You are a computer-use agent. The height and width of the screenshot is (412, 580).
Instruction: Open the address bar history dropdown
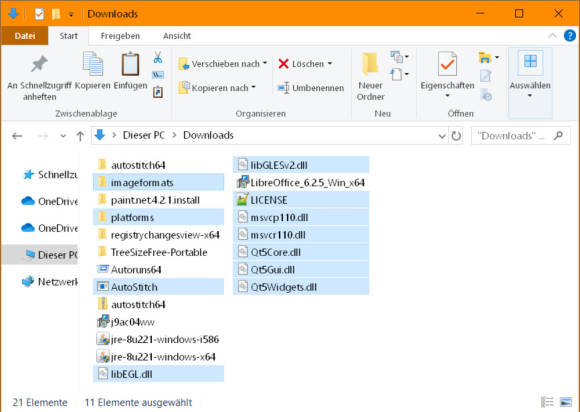(x=442, y=136)
